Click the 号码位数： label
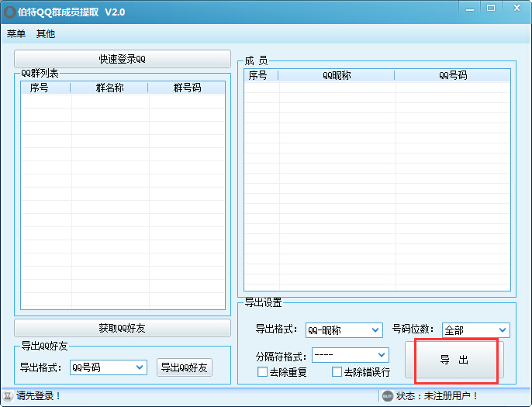Screen dimensions: 532x407 click(413, 329)
